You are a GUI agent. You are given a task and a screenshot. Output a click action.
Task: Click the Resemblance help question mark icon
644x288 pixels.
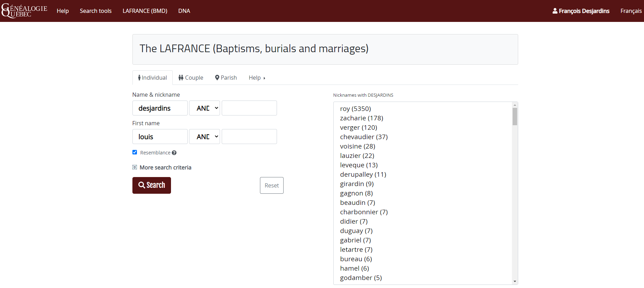[174, 153]
